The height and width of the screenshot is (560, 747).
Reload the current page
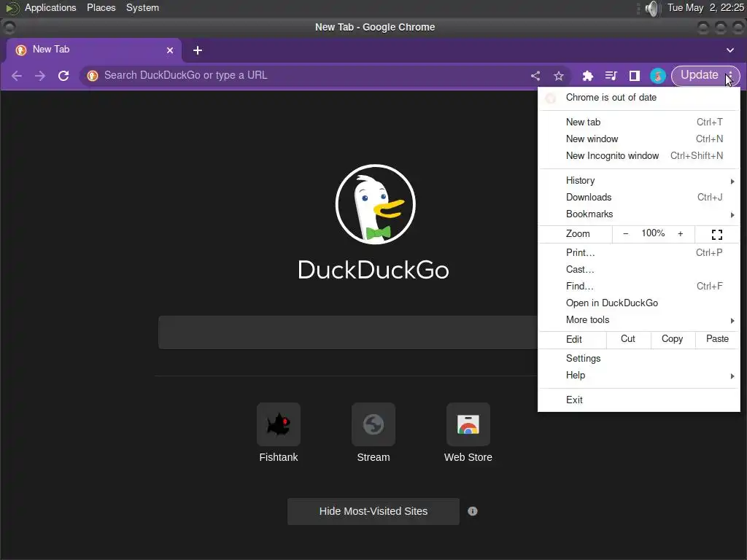63,76
